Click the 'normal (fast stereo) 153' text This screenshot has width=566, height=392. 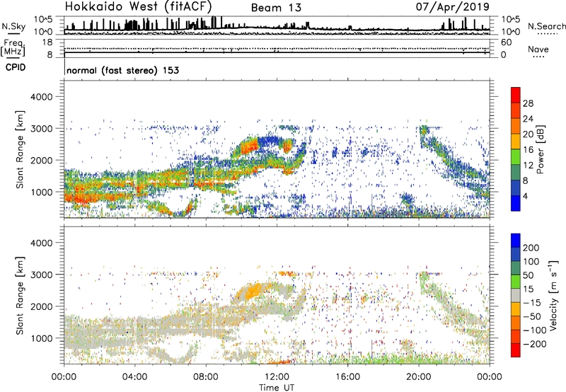122,70
